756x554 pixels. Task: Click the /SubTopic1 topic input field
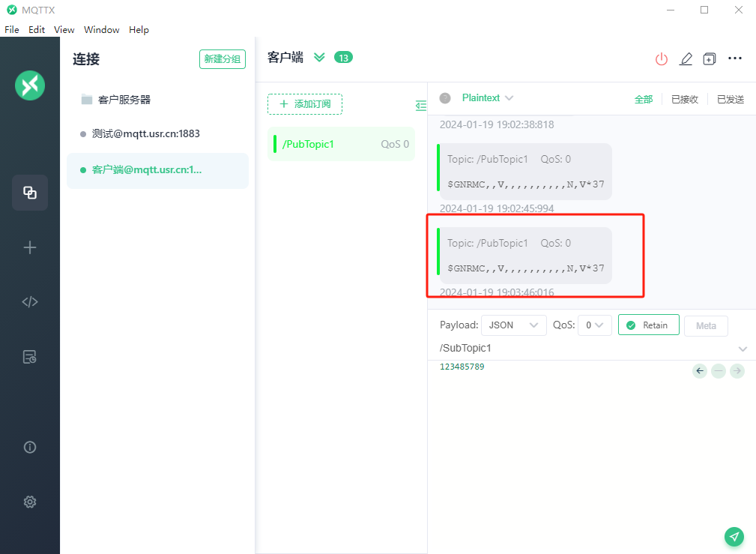pos(584,349)
